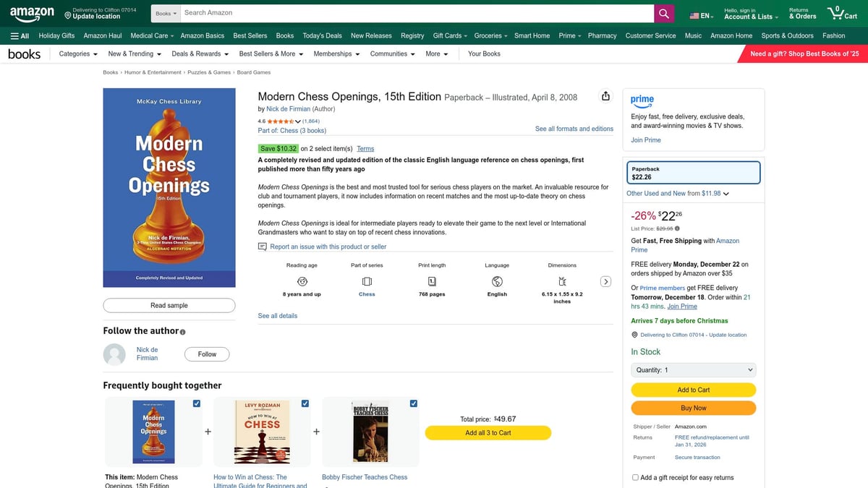
Task: Uncheck 'How to Win at Chess' in Frequently bought together
Action: [x=305, y=403]
